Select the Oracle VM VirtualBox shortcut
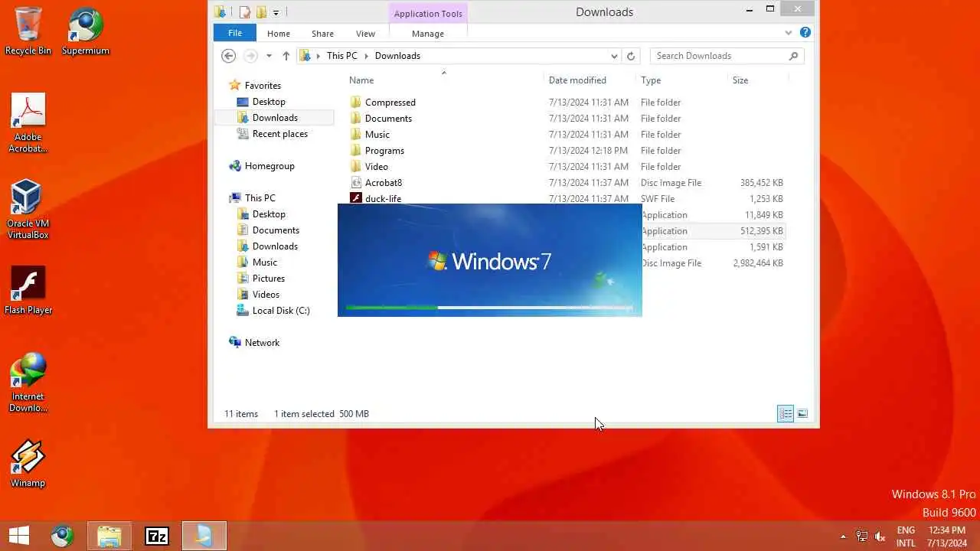The height and width of the screenshot is (551, 980). pos(28,209)
